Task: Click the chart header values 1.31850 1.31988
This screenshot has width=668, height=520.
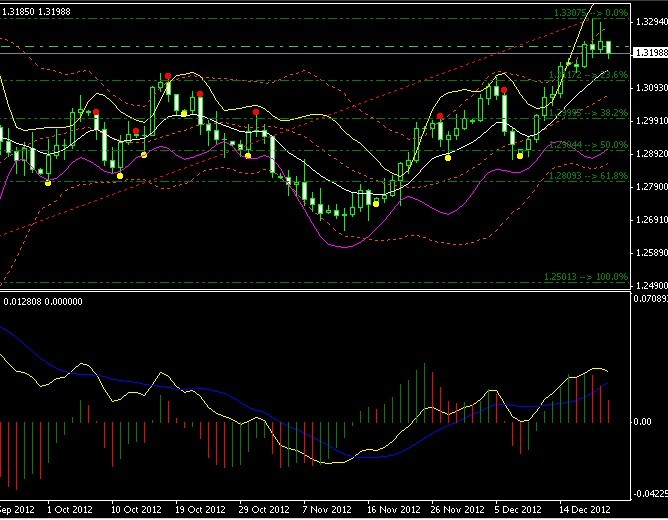Action: pyautogui.click(x=36, y=12)
